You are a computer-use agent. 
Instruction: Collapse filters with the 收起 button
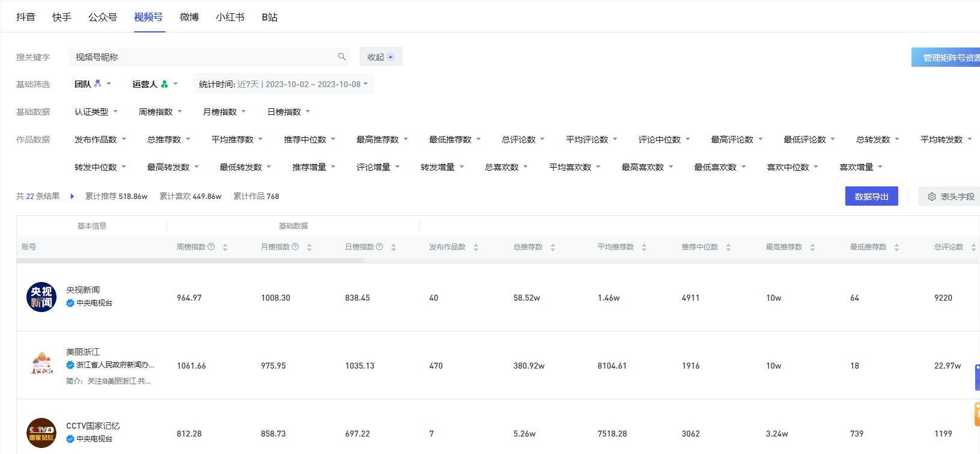(381, 57)
